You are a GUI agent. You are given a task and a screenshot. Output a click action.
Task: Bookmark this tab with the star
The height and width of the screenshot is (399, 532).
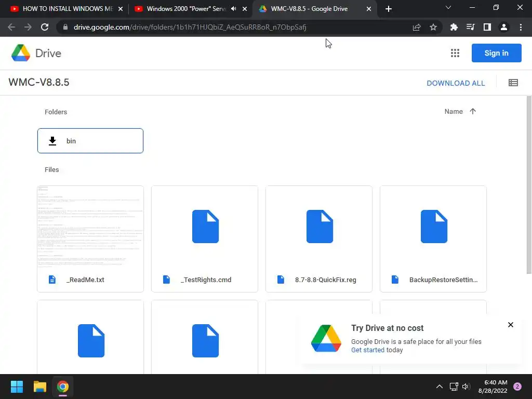click(433, 27)
